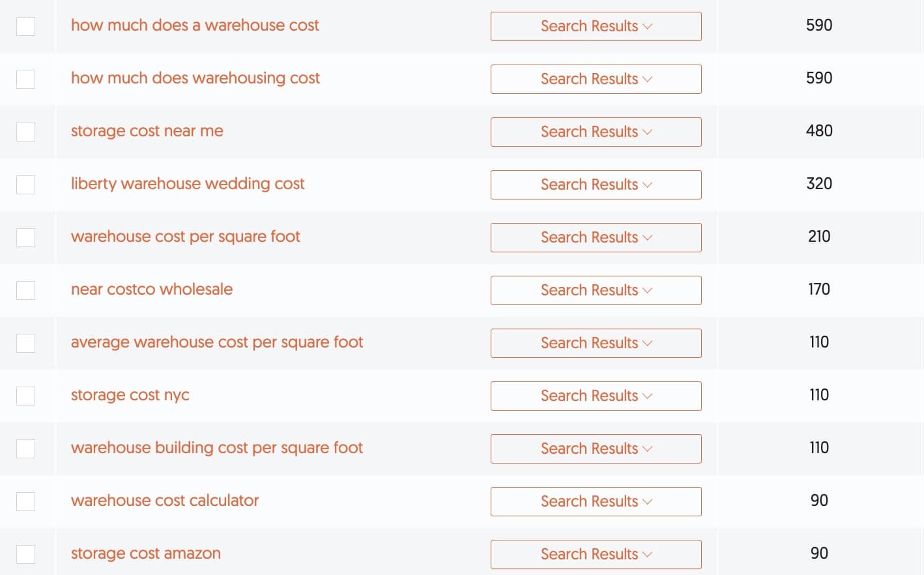Select the 'how much does warehousing cost' keyword
This screenshot has width=924, height=575.
(x=195, y=78)
